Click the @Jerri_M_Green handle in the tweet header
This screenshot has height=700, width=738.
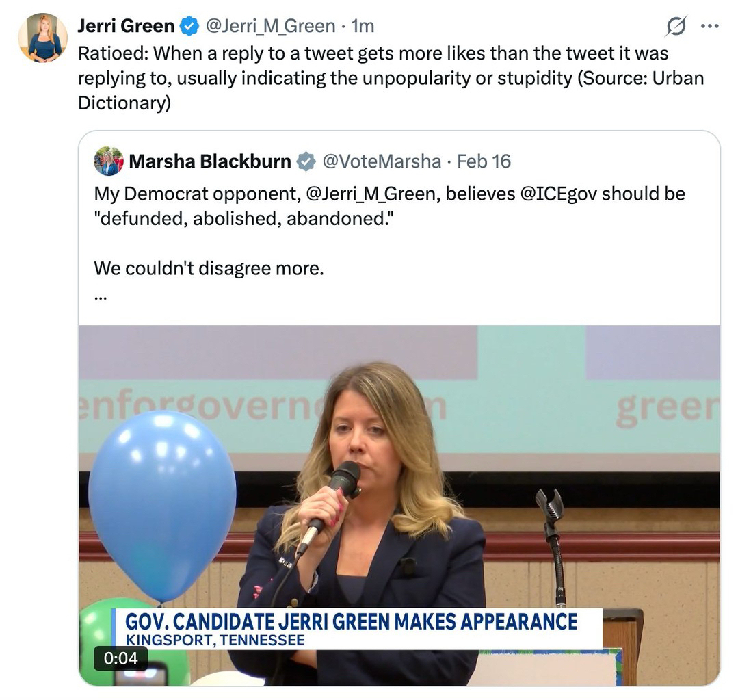click(270, 27)
